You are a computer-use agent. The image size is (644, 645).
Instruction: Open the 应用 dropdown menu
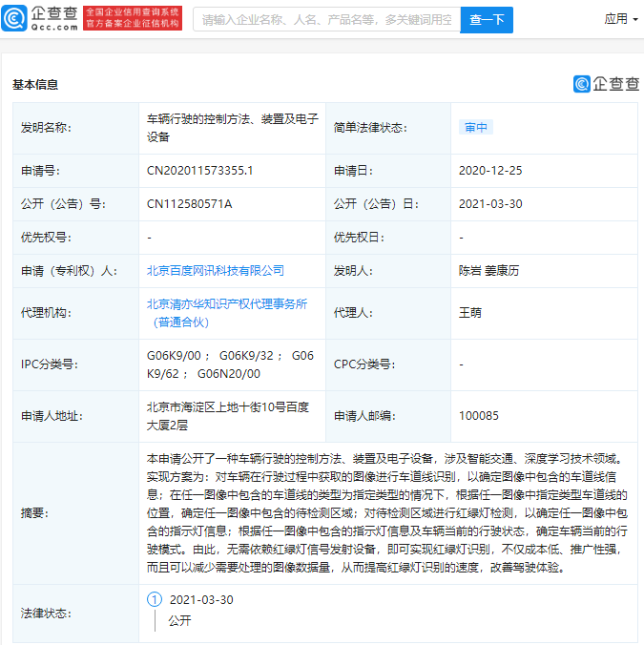click(621, 19)
